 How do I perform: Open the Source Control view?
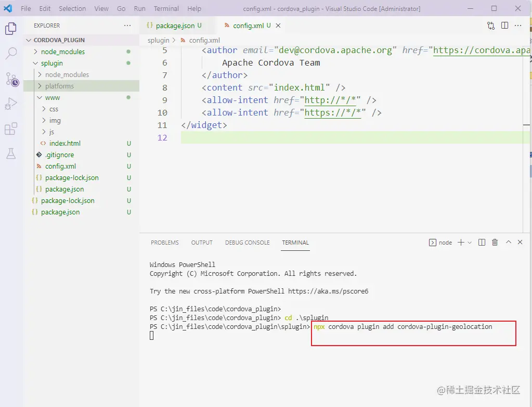tap(12, 80)
